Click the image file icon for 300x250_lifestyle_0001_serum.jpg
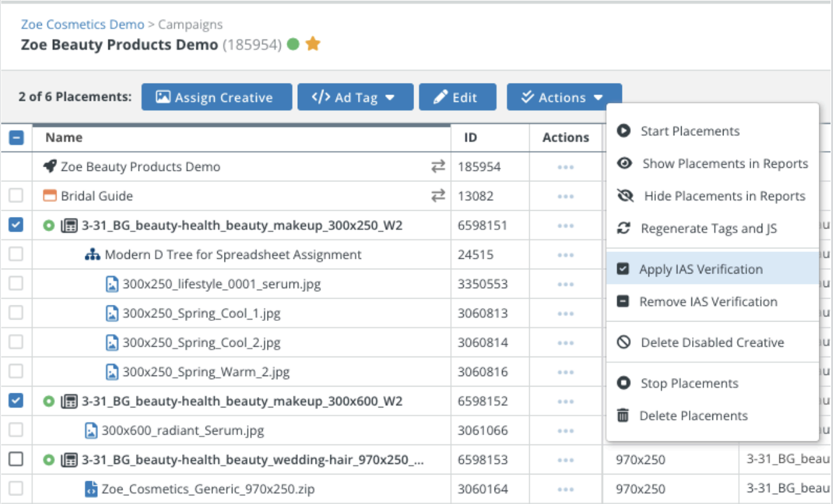Viewport: 833px width, 504px height. (112, 284)
